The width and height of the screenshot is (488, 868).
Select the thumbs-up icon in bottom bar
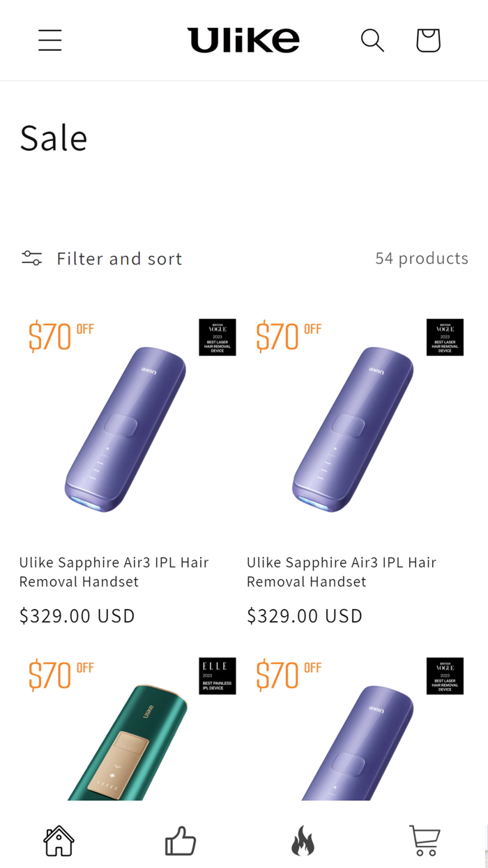pyautogui.click(x=181, y=841)
